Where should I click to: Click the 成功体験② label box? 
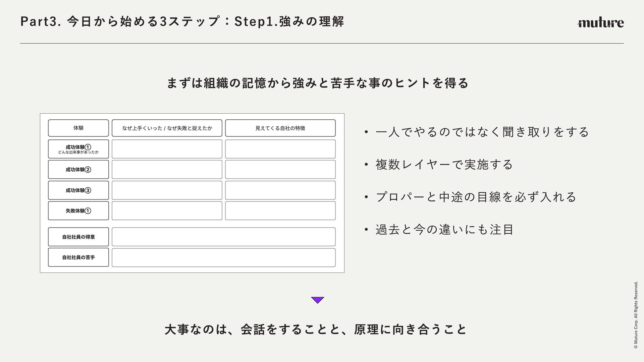pyautogui.click(x=78, y=170)
